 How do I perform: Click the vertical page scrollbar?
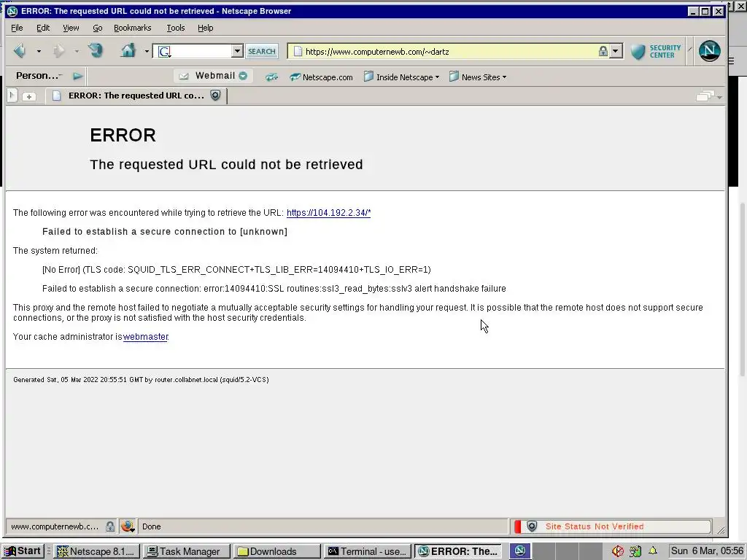pos(742,290)
